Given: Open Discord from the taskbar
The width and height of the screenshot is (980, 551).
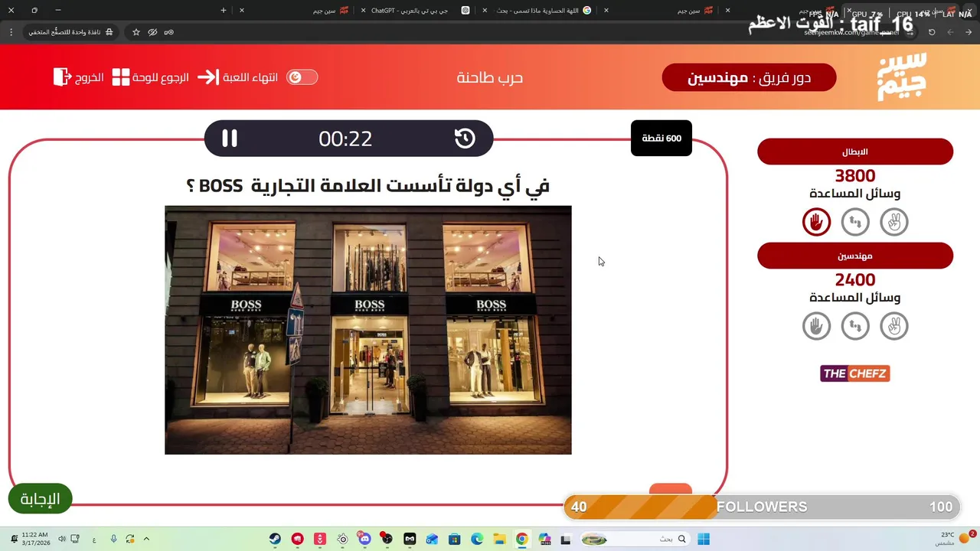Looking at the screenshot, I should point(364,539).
